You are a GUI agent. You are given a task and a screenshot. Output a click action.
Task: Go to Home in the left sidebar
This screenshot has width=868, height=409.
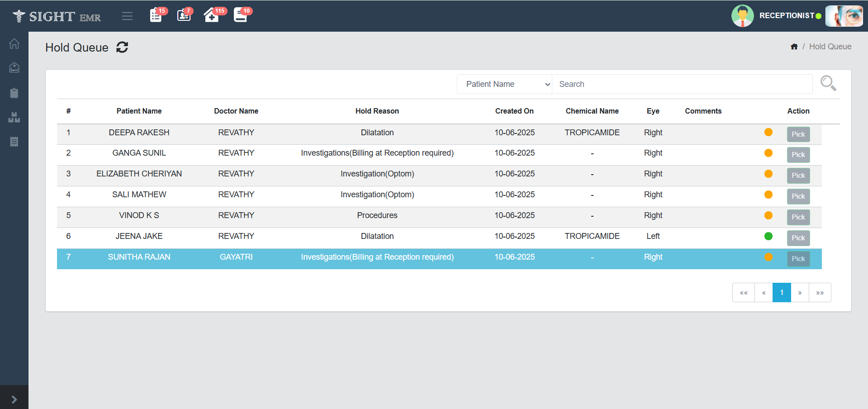[14, 44]
